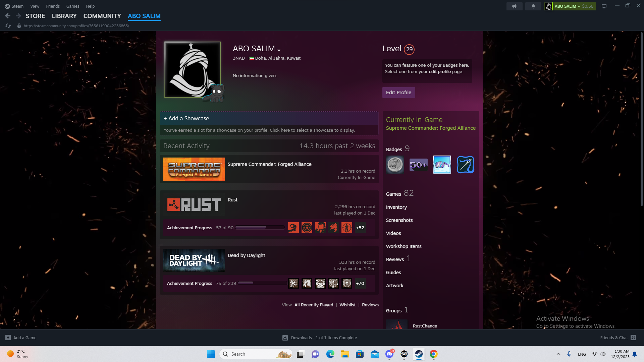Click the padlock icon beside the URL
The height and width of the screenshot is (362, 644).
tap(19, 26)
